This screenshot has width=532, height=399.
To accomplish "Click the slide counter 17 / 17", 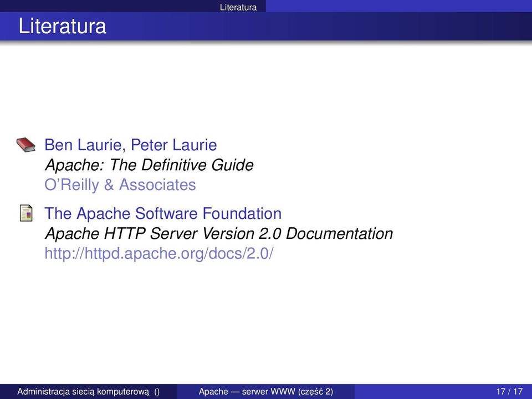I will [509, 392].
